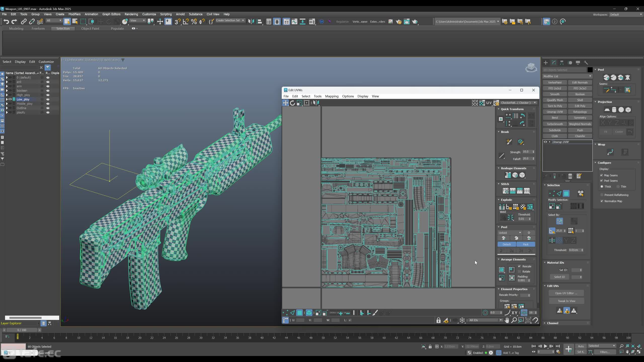644x362 pixels.
Task: Click the first Reshape Elements icon
Action: point(508,175)
